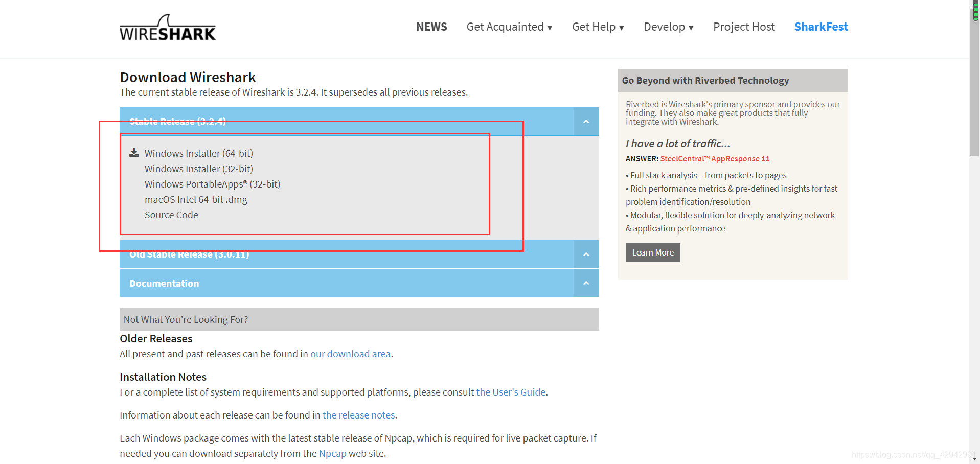Click the 'Installation Notes' heading
The height and width of the screenshot is (464, 980).
pos(163,377)
